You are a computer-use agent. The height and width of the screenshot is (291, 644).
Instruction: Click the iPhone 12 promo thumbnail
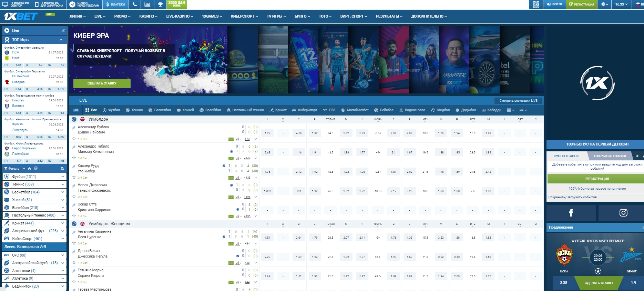pyautogui.click(x=303, y=60)
